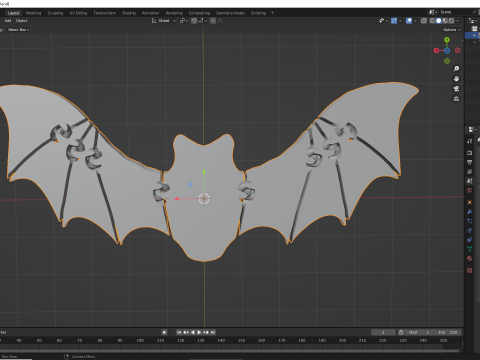Click the green Y axis gizmo ball
480x360 pixels.
click(447, 40)
